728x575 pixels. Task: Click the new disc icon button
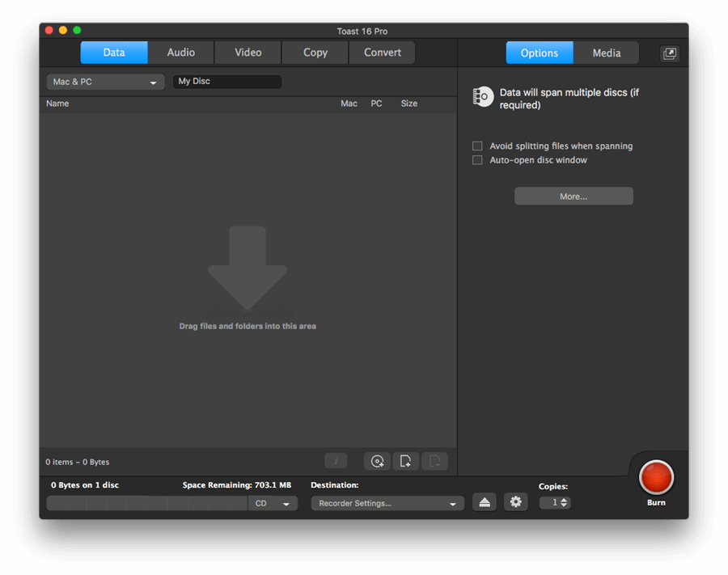377,461
